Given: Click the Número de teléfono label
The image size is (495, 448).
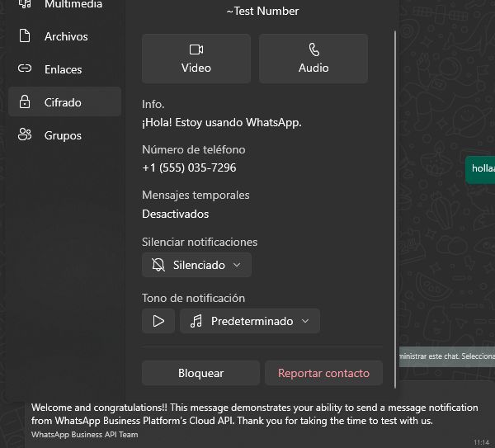Looking at the screenshot, I should point(194,149).
